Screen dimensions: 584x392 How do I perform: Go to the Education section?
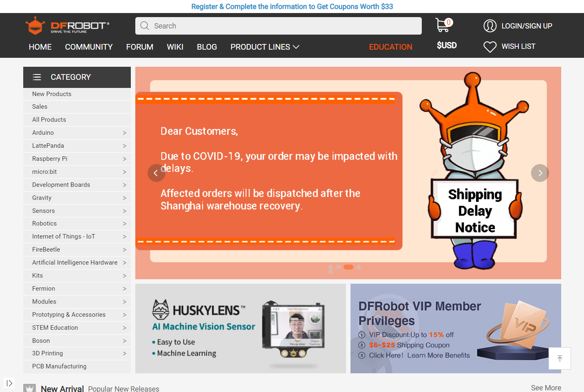point(390,47)
